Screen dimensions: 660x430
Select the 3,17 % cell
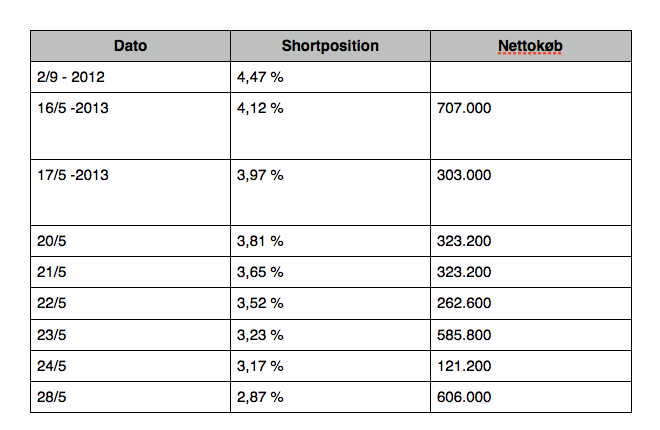tap(330, 366)
